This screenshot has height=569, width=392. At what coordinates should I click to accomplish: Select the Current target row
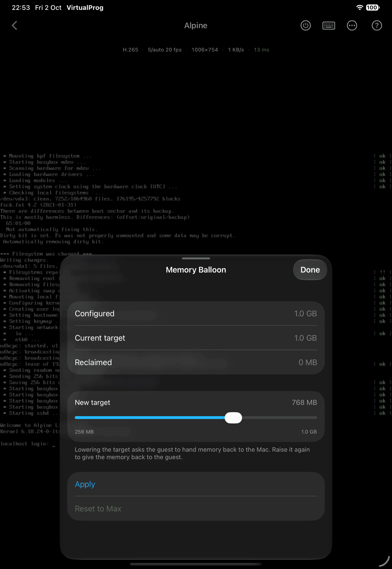[196, 338]
